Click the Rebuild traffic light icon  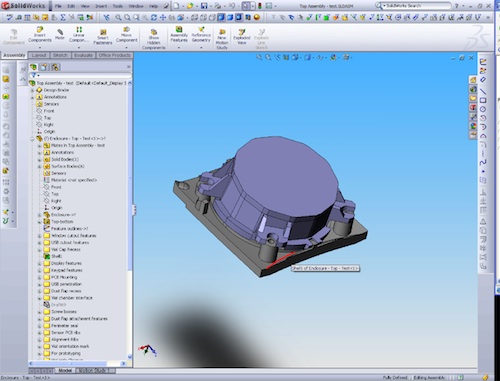(259, 6)
